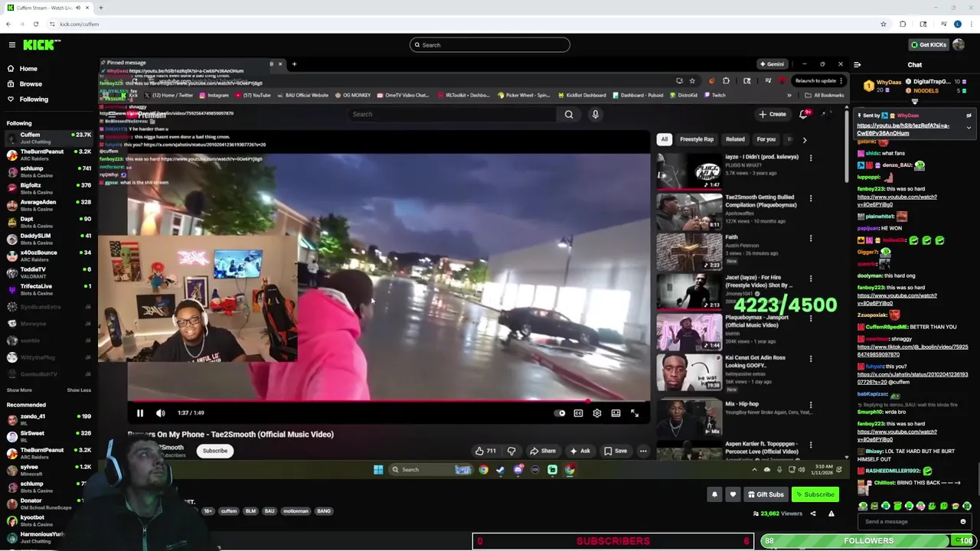Click the Gift Subs button
Viewport: 980px width, 551px height.
click(766, 494)
